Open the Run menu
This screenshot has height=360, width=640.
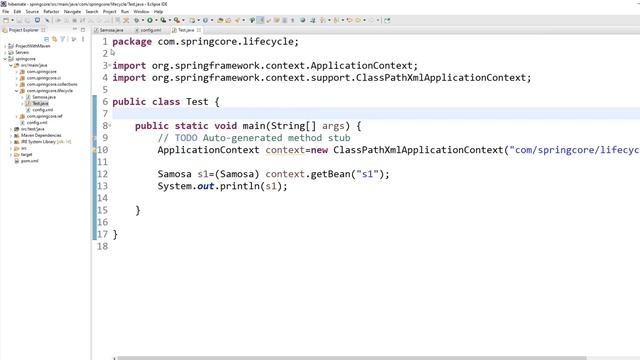[125, 12]
